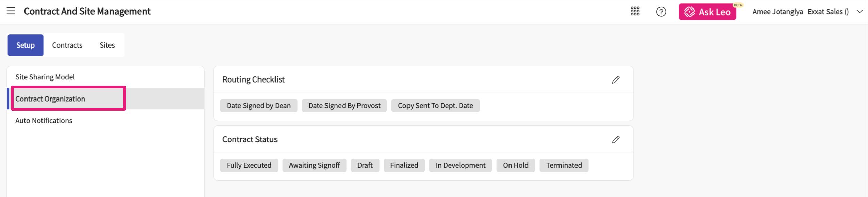Open the Sites tab
Screen dimensions: 868x197
point(107,45)
